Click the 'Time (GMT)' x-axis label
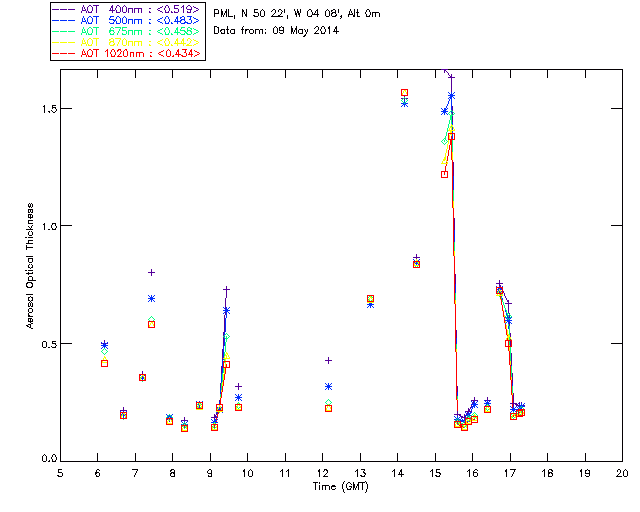 340,487
